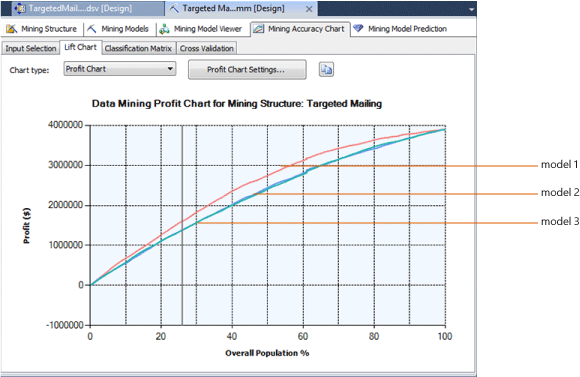Viewport: 580px width, 377px height.
Task: Click the 3000000 y-axis value
Action: point(65,165)
